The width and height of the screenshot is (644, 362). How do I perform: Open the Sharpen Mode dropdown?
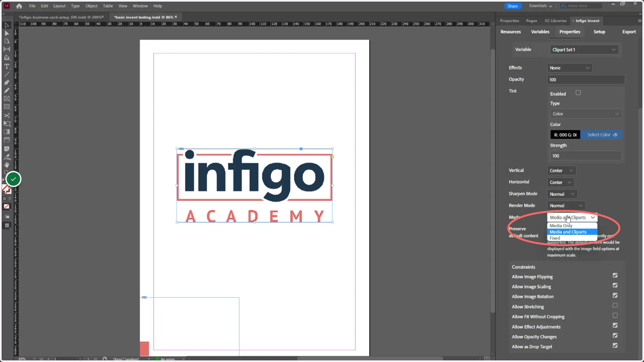562,194
